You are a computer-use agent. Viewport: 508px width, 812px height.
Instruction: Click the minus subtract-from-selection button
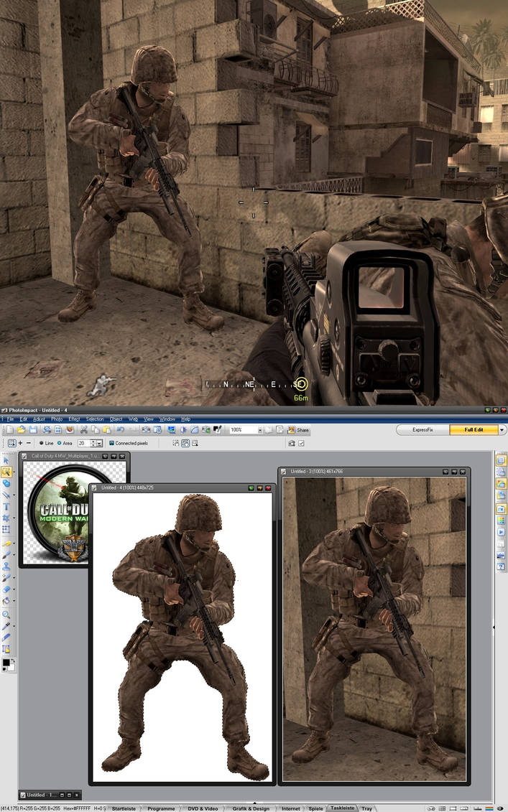[x=29, y=443]
